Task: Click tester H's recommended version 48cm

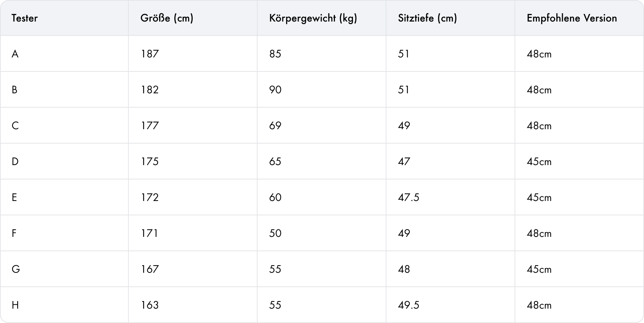Action: point(539,305)
